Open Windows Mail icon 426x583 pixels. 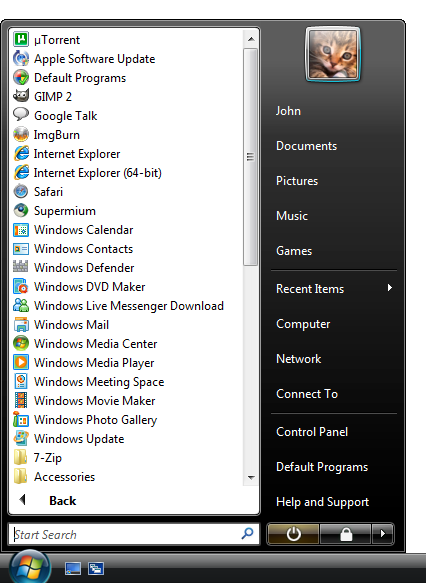click(21, 324)
